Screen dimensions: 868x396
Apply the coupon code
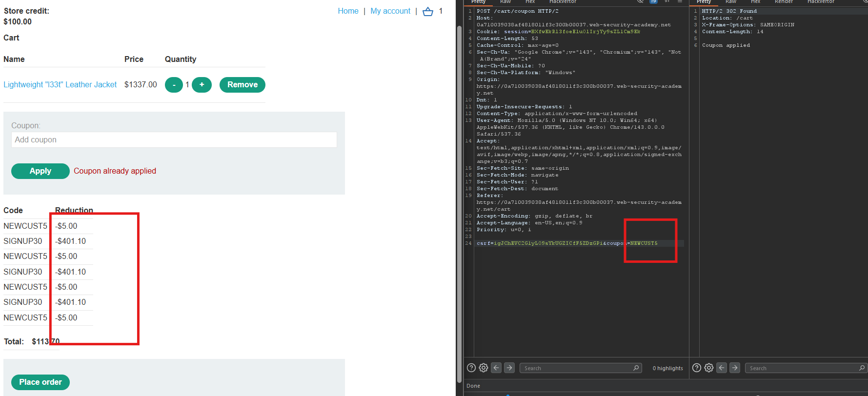coord(40,171)
